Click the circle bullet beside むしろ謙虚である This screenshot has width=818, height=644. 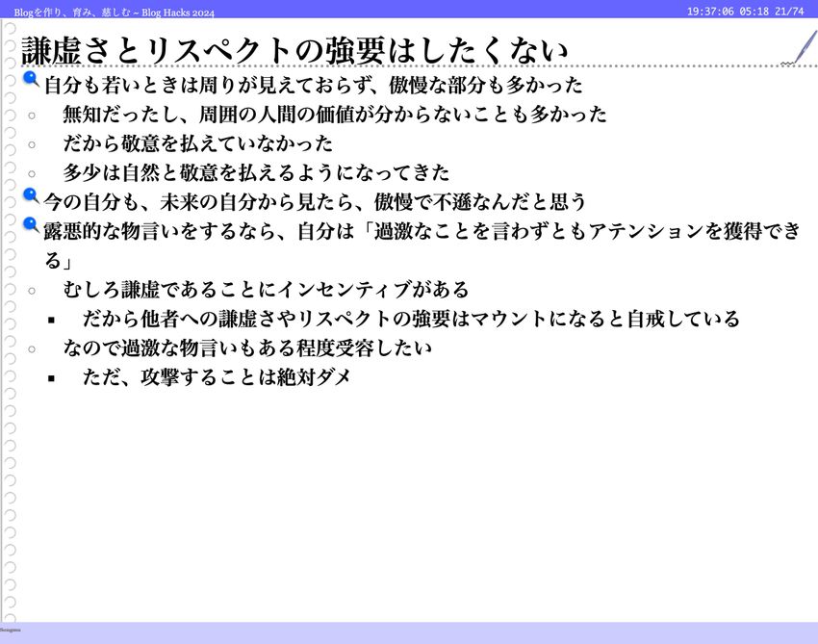(32, 291)
